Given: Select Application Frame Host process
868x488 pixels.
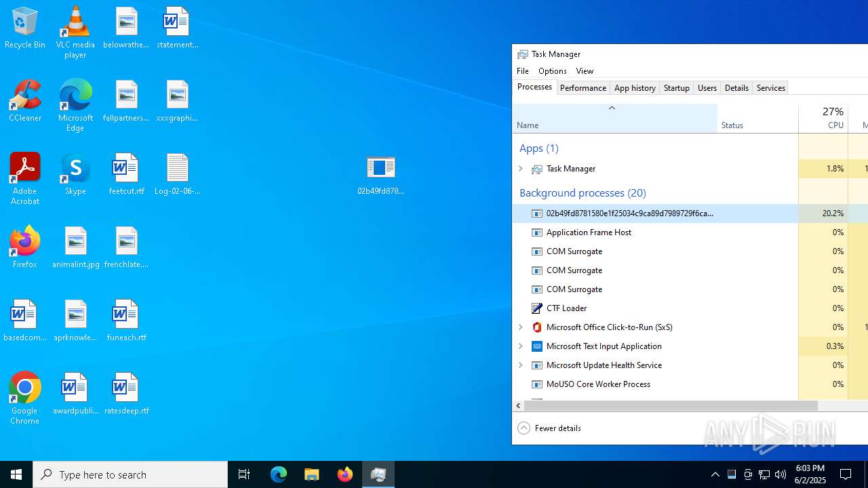Looking at the screenshot, I should coord(690,232).
